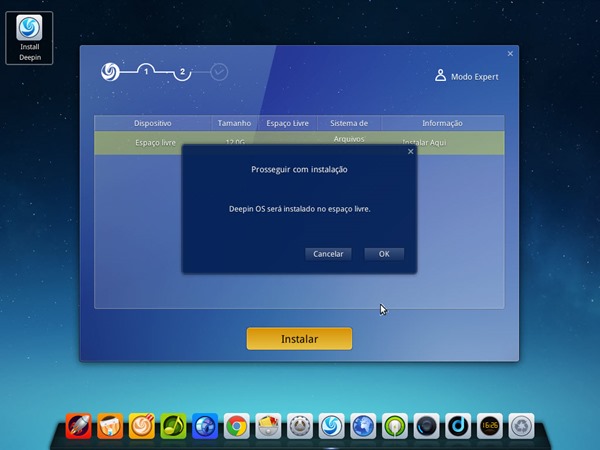This screenshot has height=450, width=600.
Task: Open the blue 'd' app dock icon
Action: tap(458, 426)
